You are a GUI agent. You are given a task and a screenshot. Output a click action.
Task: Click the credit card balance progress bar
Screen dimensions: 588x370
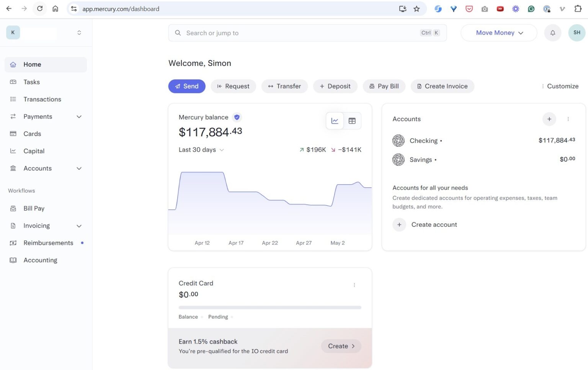point(270,307)
